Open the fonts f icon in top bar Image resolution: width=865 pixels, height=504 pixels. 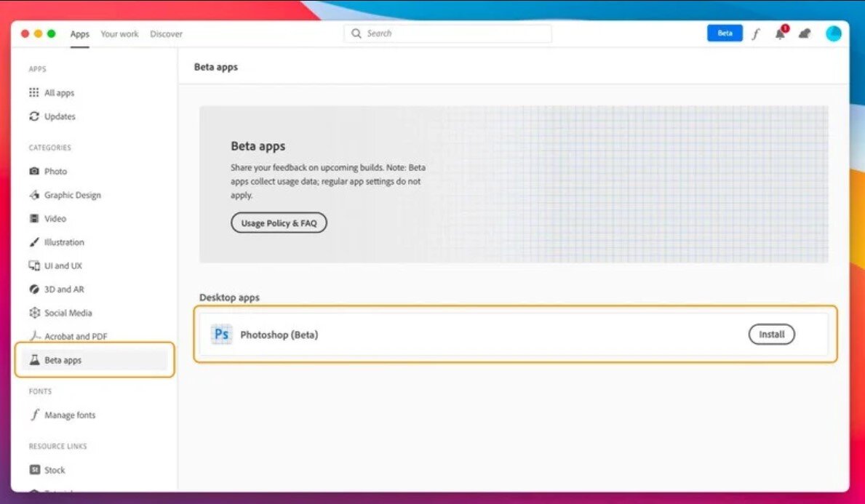click(x=756, y=33)
